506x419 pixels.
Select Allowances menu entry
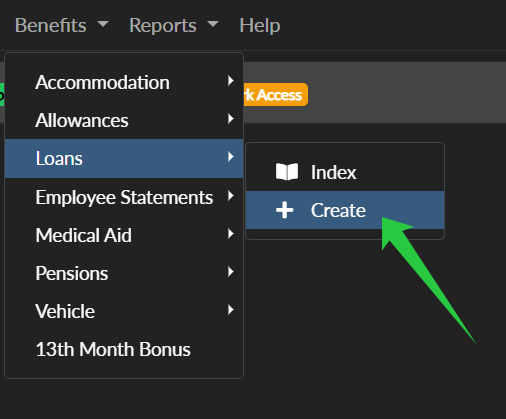click(x=124, y=120)
